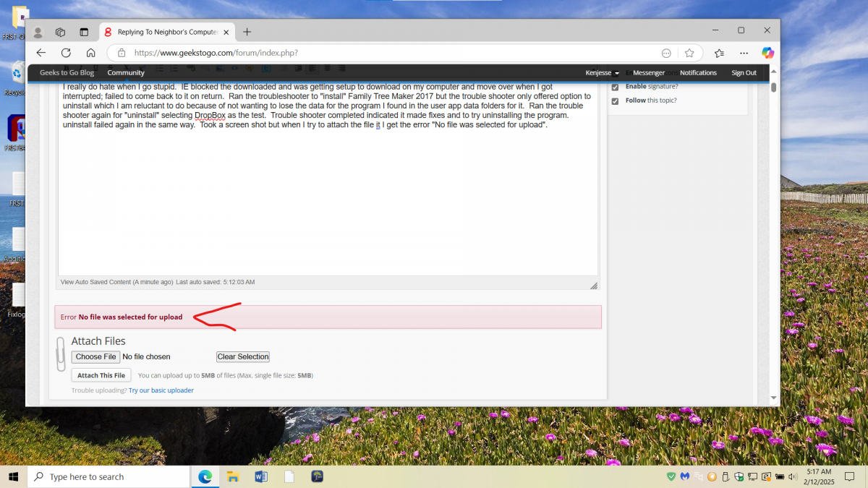Image resolution: width=868 pixels, height=488 pixels.
Task: Open the blank document taskbar icon
Action: click(289, 476)
